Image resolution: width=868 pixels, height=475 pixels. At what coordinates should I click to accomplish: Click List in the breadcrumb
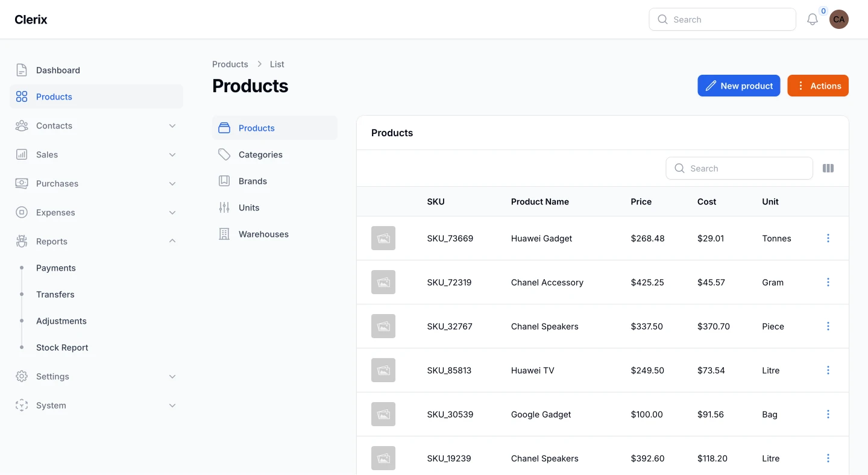(x=277, y=64)
